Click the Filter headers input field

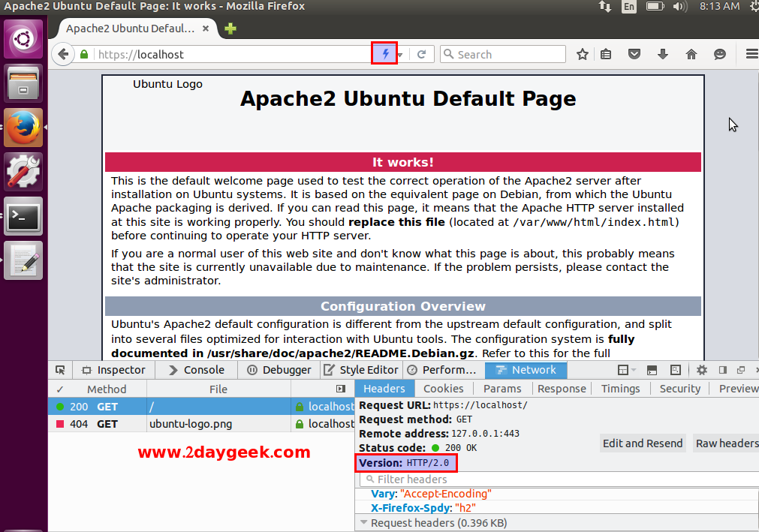559,479
